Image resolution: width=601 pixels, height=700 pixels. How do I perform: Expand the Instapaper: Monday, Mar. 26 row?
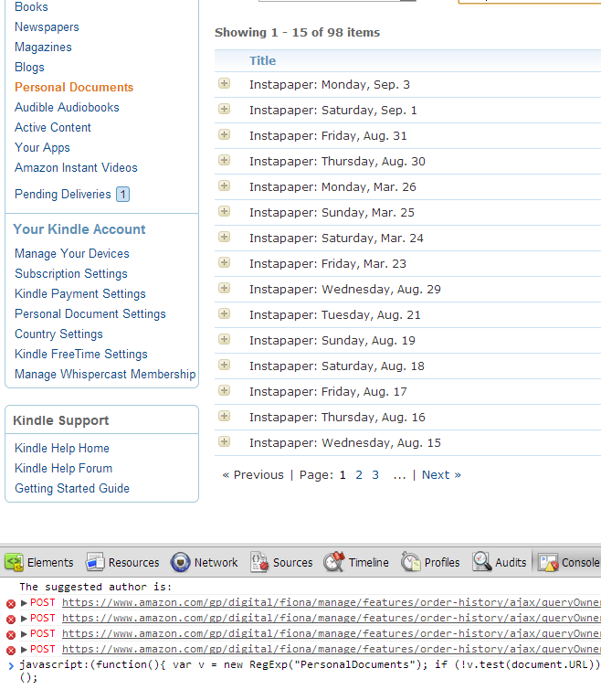point(225,186)
